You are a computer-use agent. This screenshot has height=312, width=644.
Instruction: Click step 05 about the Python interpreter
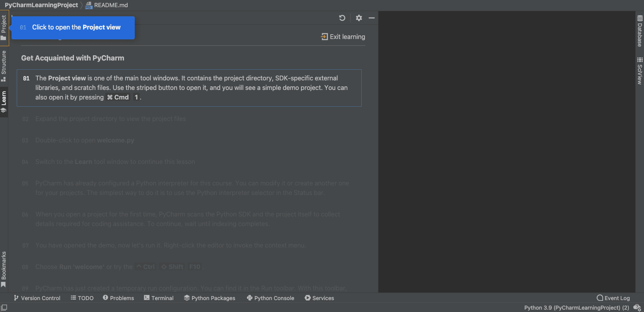coord(192,188)
